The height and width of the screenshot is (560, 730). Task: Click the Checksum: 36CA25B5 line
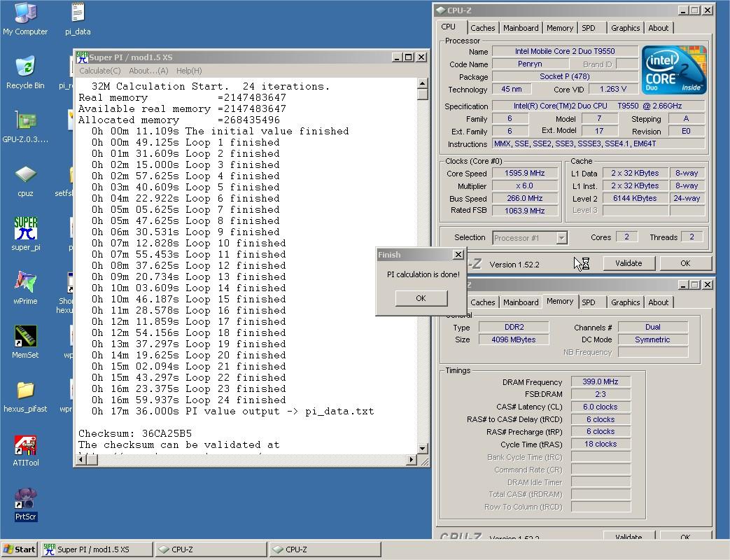click(x=135, y=433)
